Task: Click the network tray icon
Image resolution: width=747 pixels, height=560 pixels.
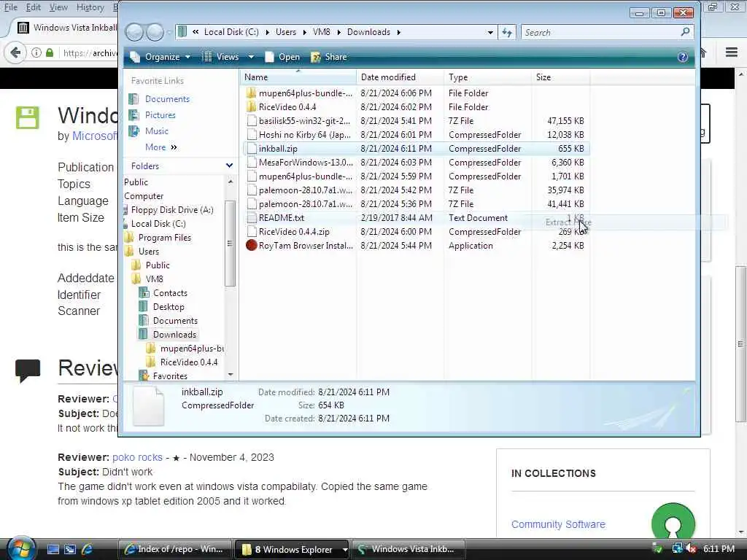Action: [x=677, y=549]
